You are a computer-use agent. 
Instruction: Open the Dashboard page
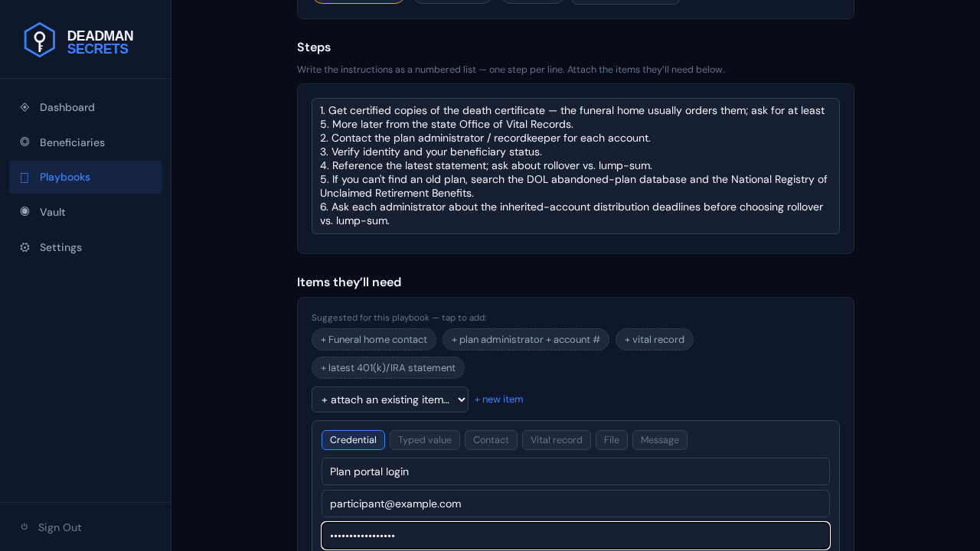85,107
